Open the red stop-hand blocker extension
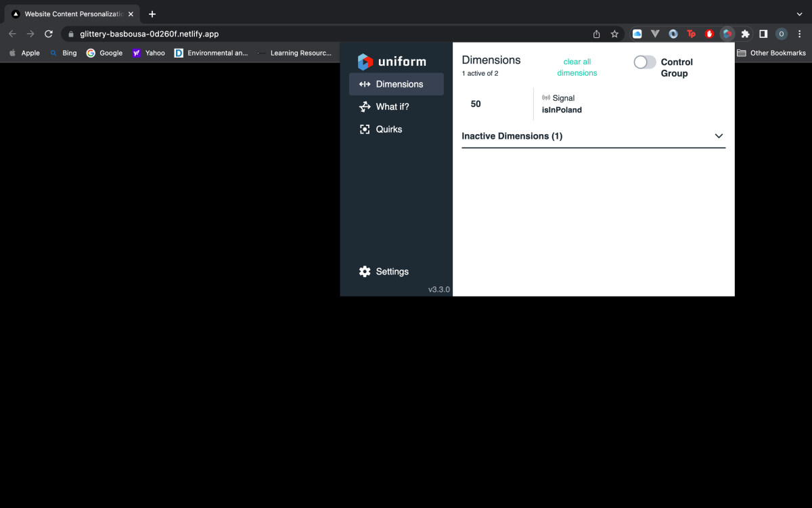Image resolution: width=812 pixels, height=508 pixels. [x=709, y=34]
